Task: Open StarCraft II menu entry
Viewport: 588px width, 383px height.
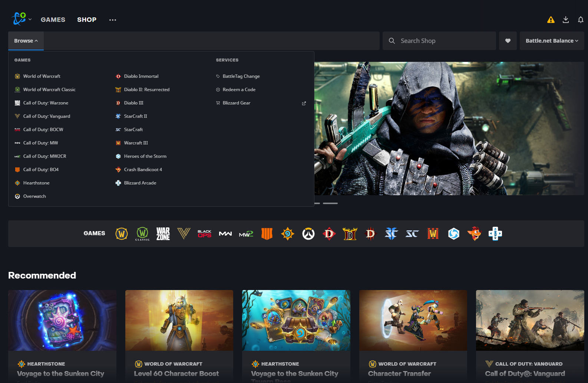Action: 131,116
